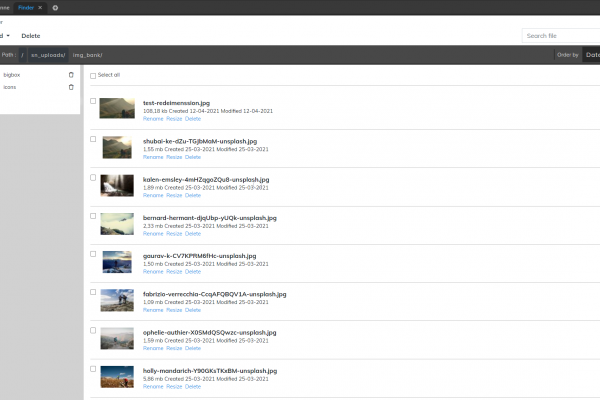Viewport: 600px width, 400px height.
Task: Click Delete under fabrizio-verrecchia-CcqAFQBQV1A-unsplash.jpg
Action: coord(193,310)
